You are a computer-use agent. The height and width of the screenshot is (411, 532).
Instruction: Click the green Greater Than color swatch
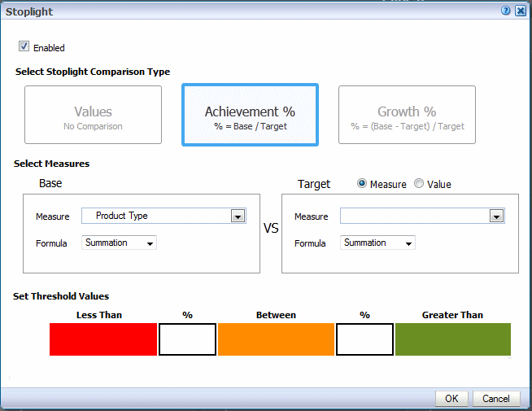click(453, 339)
